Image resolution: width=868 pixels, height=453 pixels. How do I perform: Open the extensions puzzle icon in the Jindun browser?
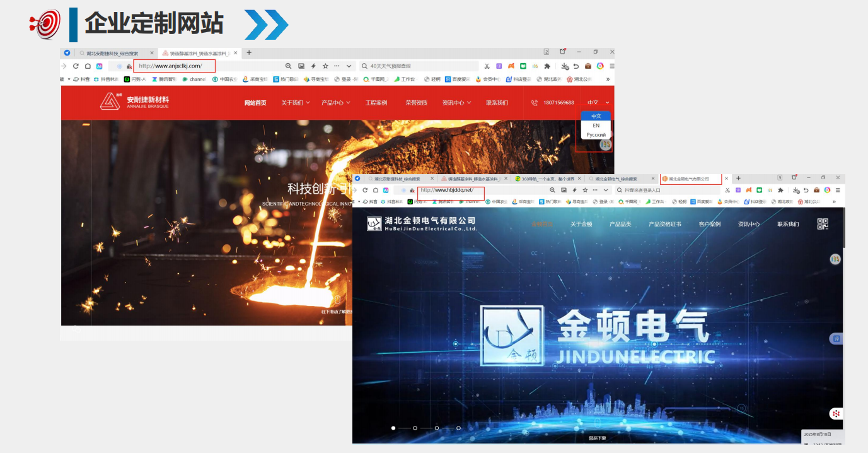tap(780, 190)
